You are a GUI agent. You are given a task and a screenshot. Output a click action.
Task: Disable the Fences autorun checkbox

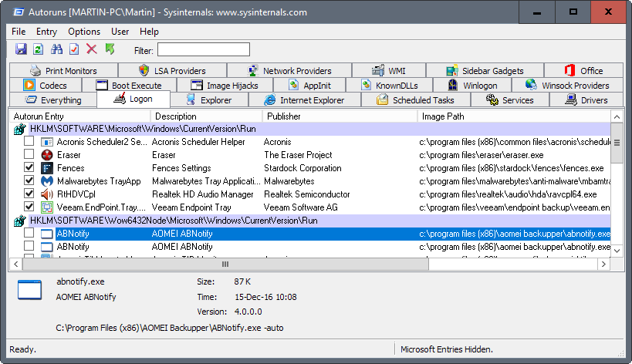[x=29, y=167]
